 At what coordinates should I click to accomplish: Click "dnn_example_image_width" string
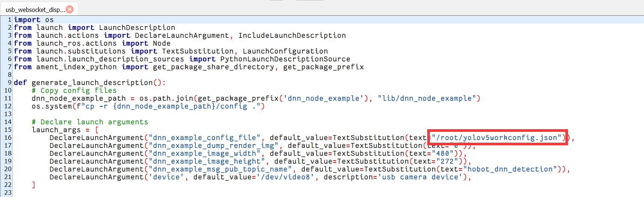[x=204, y=154]
